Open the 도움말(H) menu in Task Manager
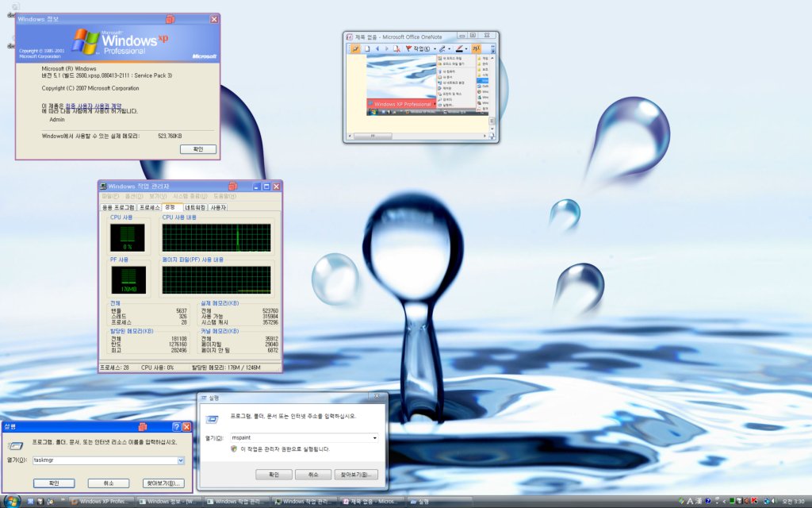The height and width of the screenshot is (508, 812). point(224,197)
